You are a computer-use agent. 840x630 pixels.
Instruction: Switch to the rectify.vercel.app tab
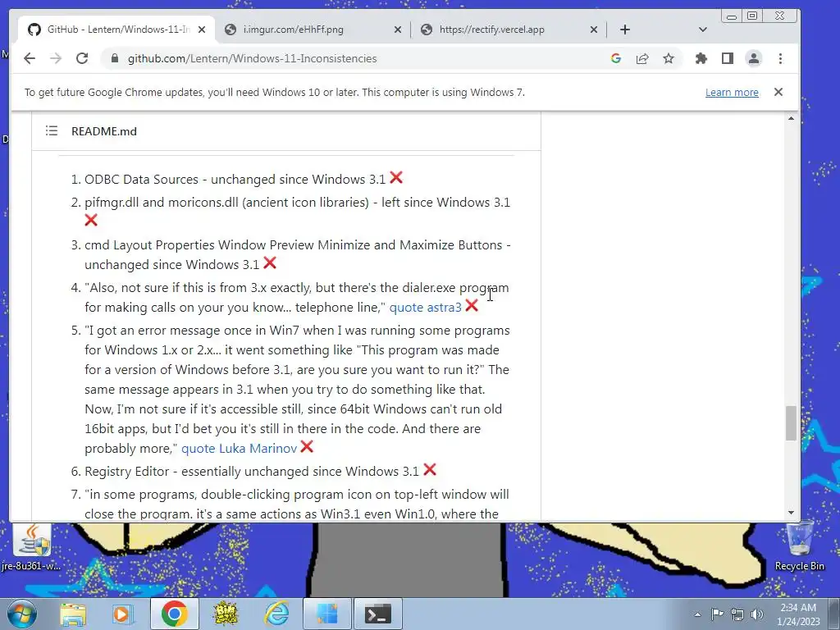click(509, 30)
